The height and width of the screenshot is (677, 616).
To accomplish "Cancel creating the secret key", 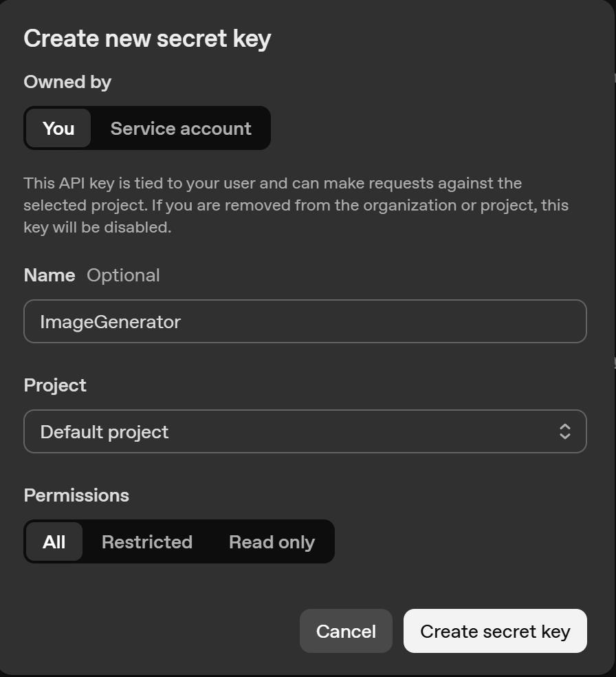I will [346, 631].
